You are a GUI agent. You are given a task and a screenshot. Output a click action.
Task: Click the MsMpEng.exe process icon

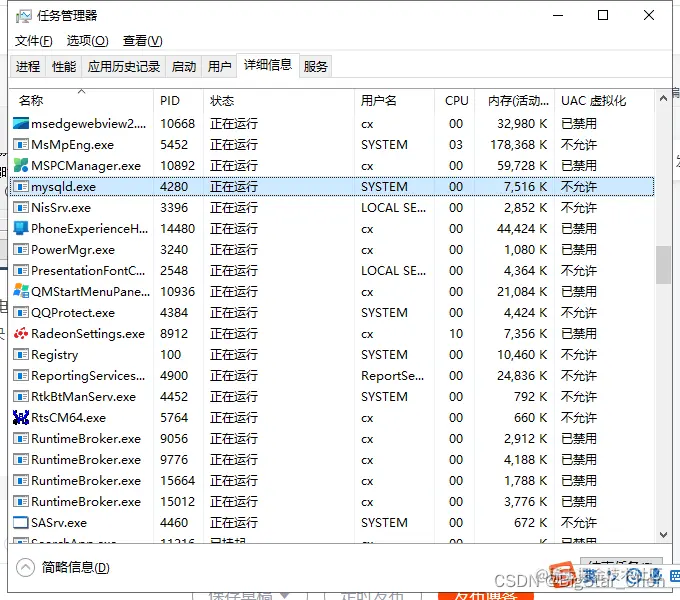coord(21,144)
